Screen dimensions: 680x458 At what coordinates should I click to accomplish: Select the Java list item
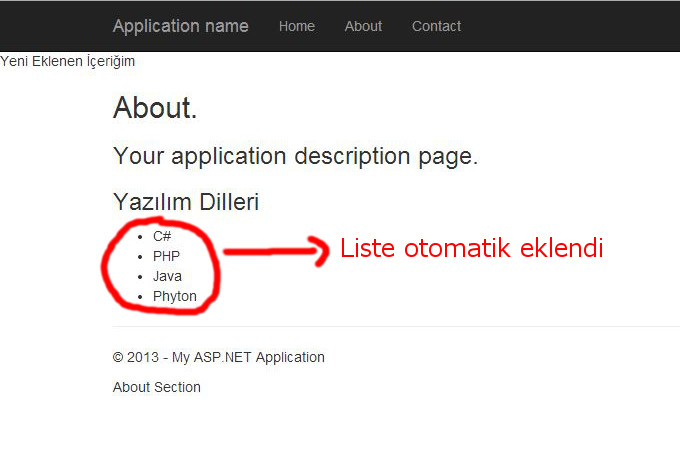[167, 276]
